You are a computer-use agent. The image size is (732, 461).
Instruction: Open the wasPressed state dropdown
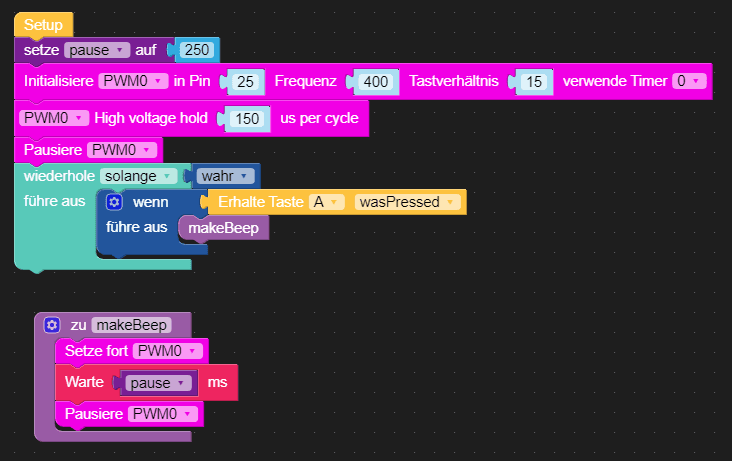pyautogui.click(x=407, y=202)
